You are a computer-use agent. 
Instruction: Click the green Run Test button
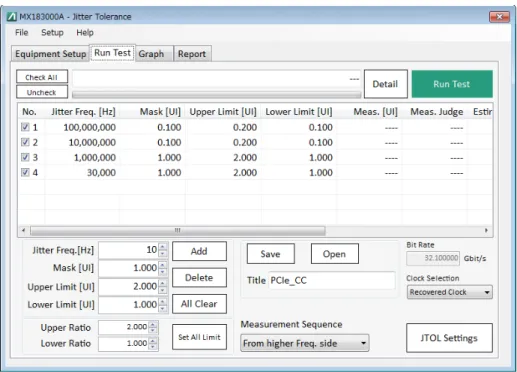point(452,84)
